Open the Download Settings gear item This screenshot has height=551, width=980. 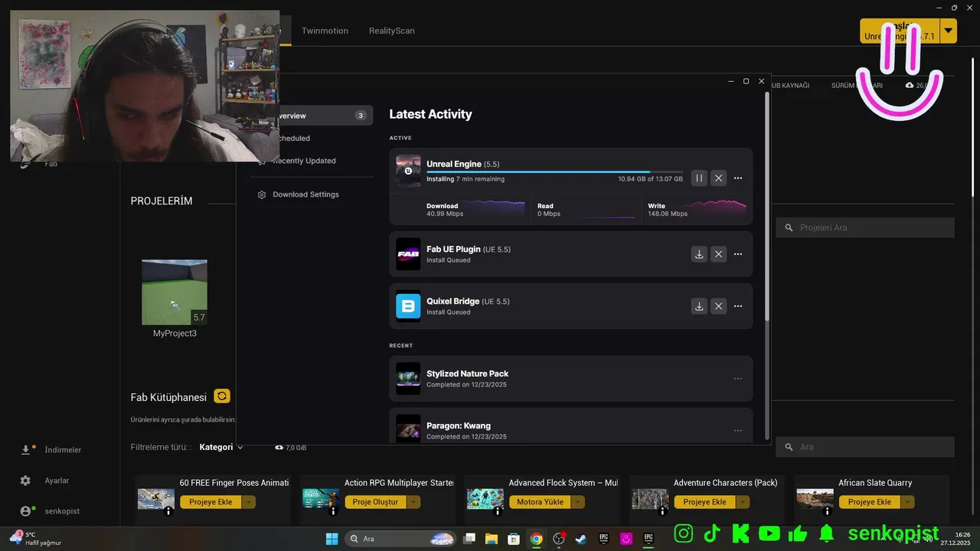click(305, 194)
